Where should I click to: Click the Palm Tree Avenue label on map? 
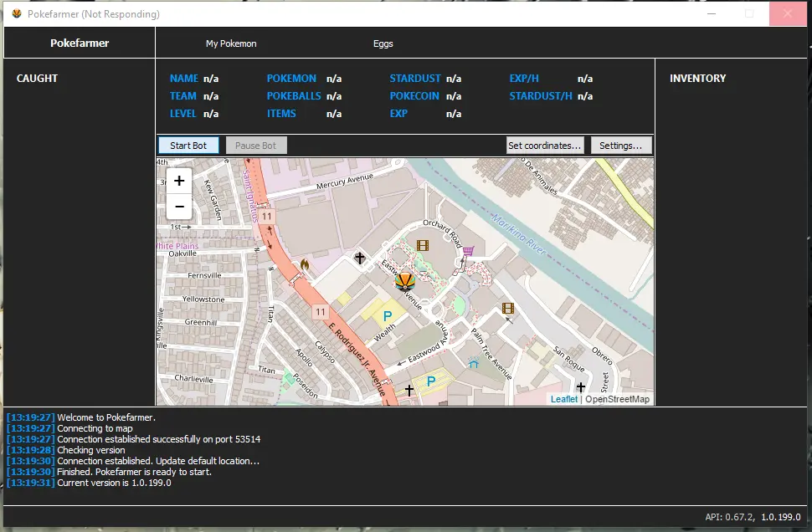(491, 353)
